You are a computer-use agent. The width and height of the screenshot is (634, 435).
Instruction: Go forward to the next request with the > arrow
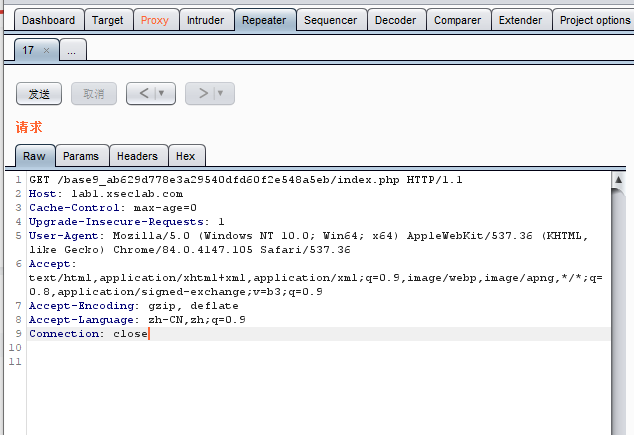coord(203,93)
